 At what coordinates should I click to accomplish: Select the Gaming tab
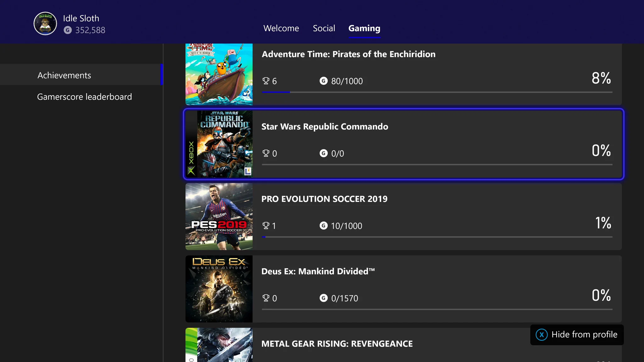(x=364, y=28)
